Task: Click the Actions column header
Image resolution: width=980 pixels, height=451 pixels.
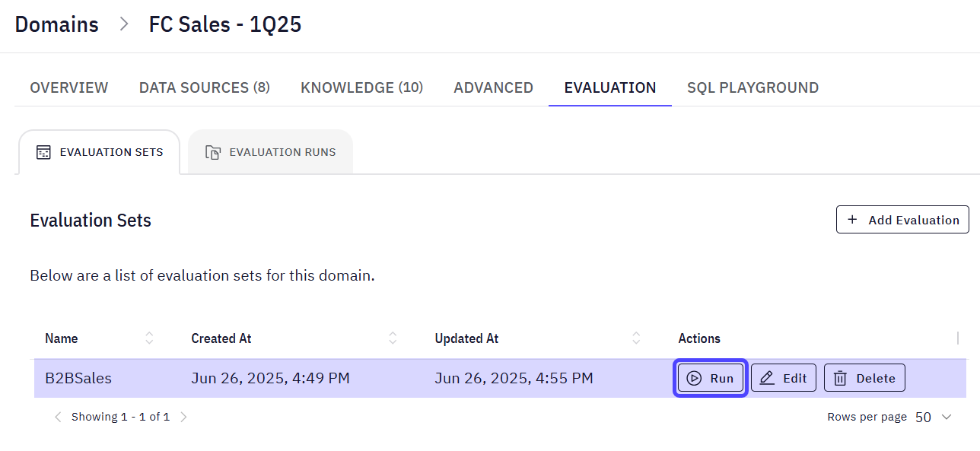Action: click(699, 338)
